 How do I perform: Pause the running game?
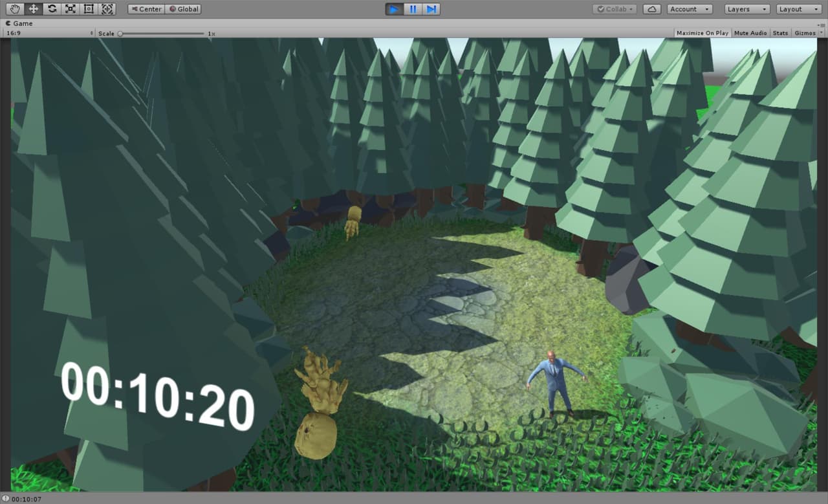(413, 9)
